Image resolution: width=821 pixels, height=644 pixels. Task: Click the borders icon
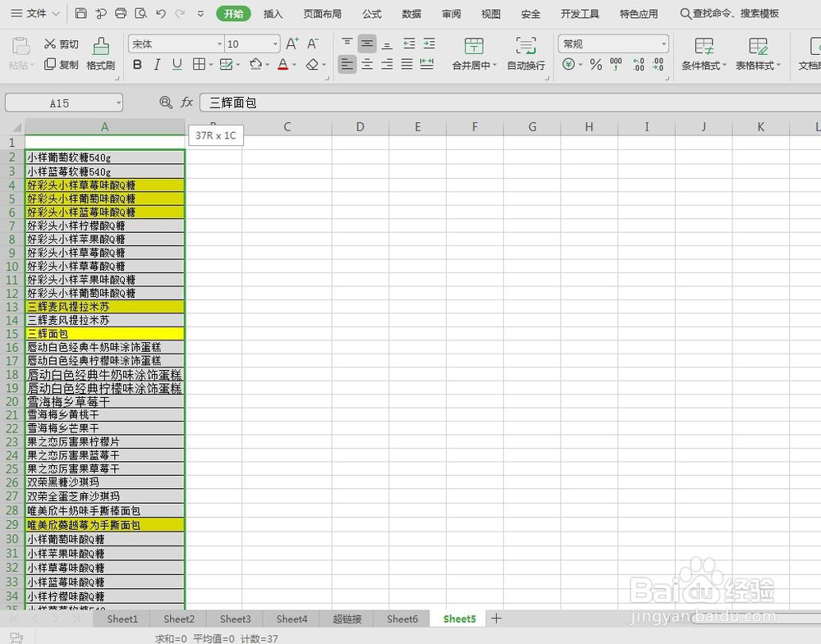(x=199, y=64)
